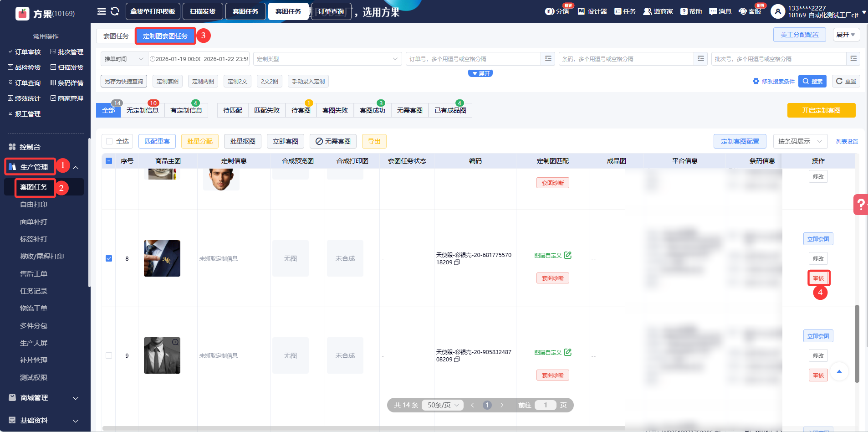Open 条码详情 quick action in sidebar
Viewport: 868px width, 432px height.
pyautogui.click(x=67, y=83)
